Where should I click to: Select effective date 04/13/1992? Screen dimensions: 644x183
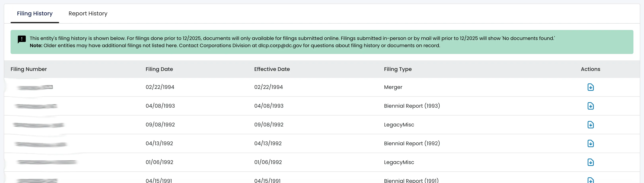pos(268,143)
